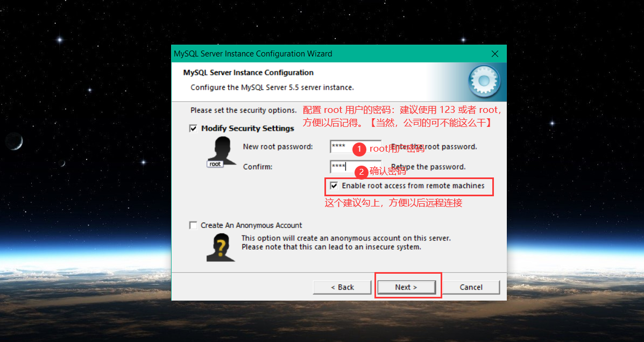Focus the Confirm password field
Screen dimensions: 644x342
point(356,167)
